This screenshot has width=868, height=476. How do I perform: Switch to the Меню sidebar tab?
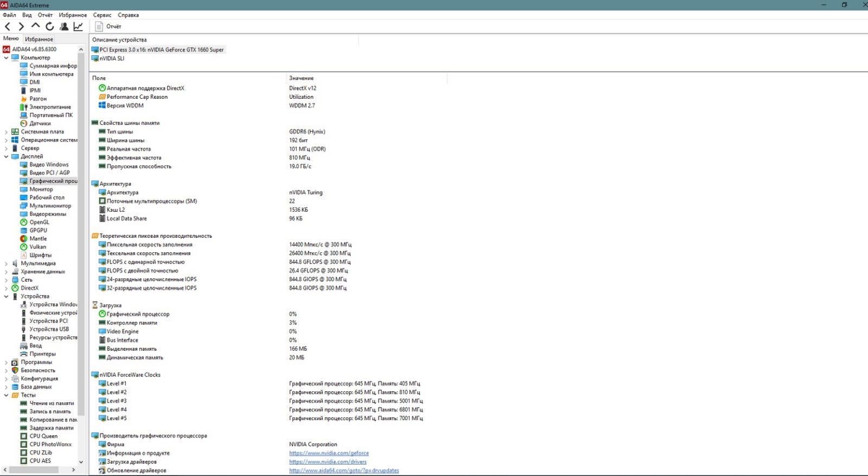pyautogui.click(x=11, y=39)
